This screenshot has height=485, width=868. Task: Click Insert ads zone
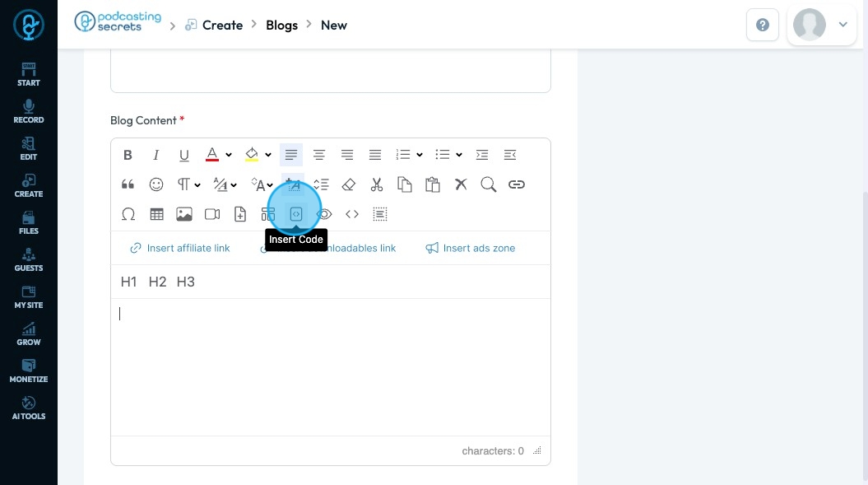coord(471,249)
